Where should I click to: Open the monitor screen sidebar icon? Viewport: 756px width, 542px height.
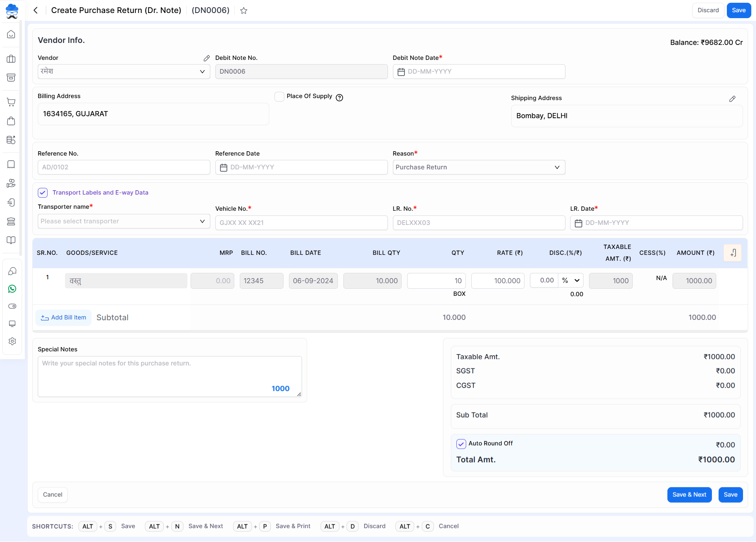pos(12,324)
